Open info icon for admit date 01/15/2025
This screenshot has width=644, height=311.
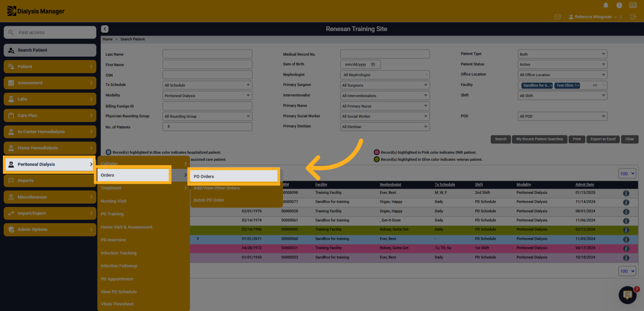point(626,193)
